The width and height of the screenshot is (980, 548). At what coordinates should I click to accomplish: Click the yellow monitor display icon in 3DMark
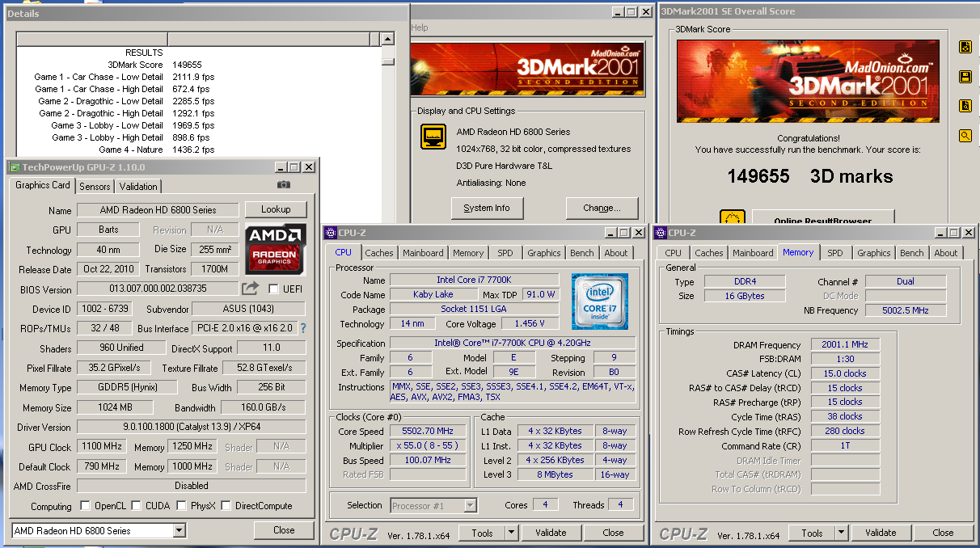433,137
